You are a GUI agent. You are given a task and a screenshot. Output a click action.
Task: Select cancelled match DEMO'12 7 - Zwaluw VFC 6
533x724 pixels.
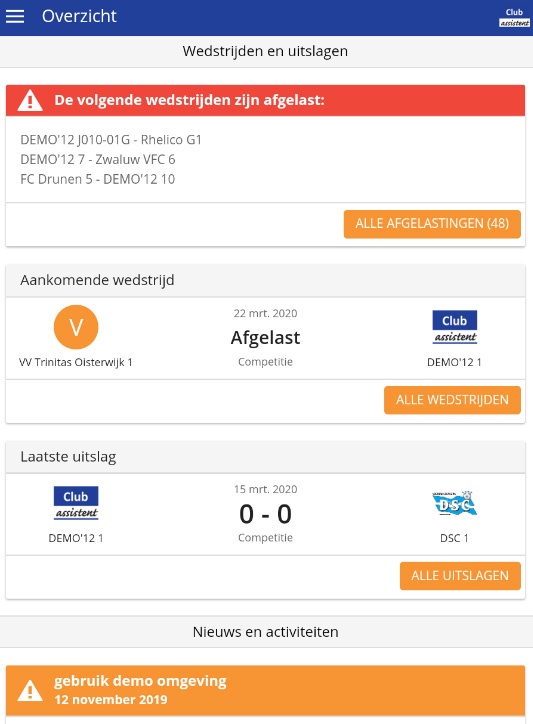tap(98, 159)
